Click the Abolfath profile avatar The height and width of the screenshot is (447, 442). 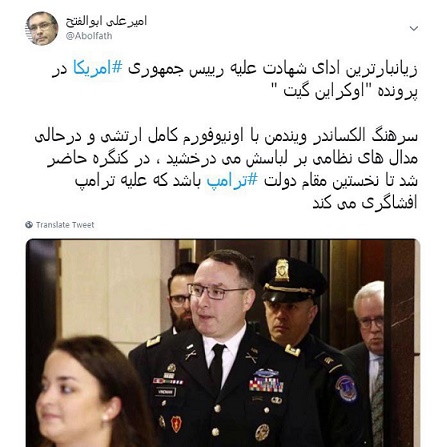click(x=42, y=29)
